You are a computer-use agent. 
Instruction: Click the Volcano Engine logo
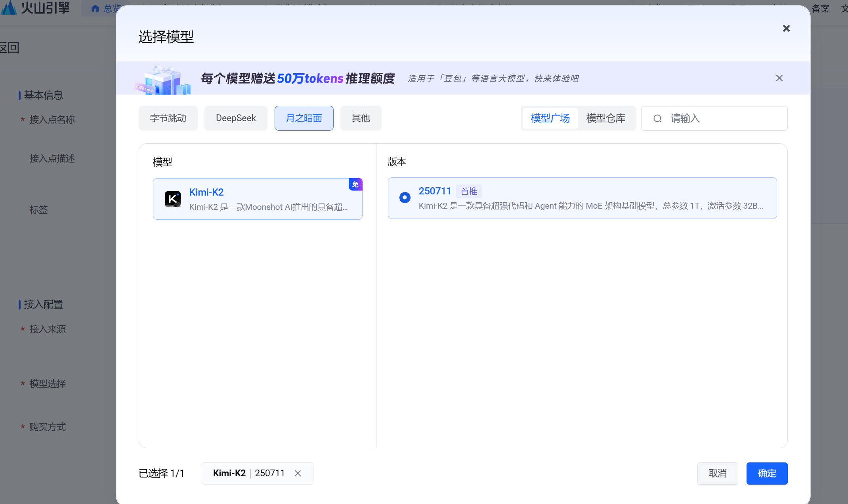click(x=36, y=7)
